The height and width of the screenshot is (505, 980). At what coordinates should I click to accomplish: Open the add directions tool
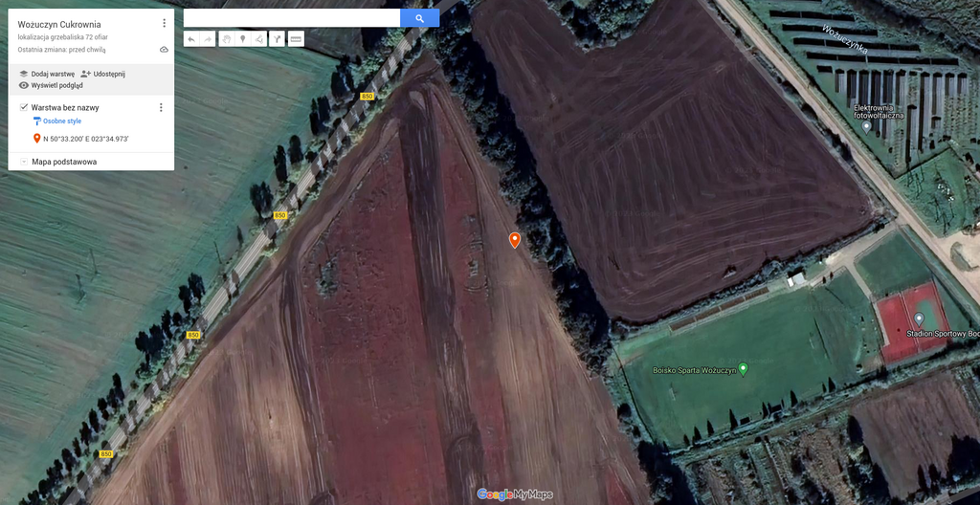(x=277, y=39)
